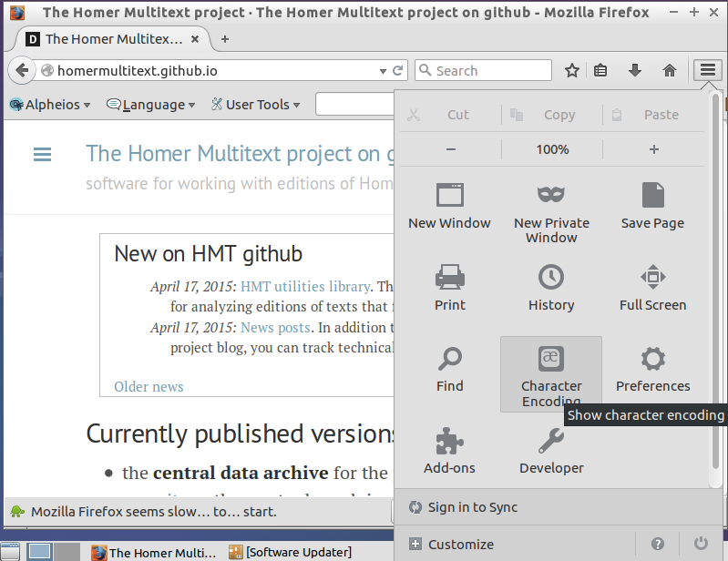
Task: Open the page's sidebar hamburger icon
Action: pos(42,155)
